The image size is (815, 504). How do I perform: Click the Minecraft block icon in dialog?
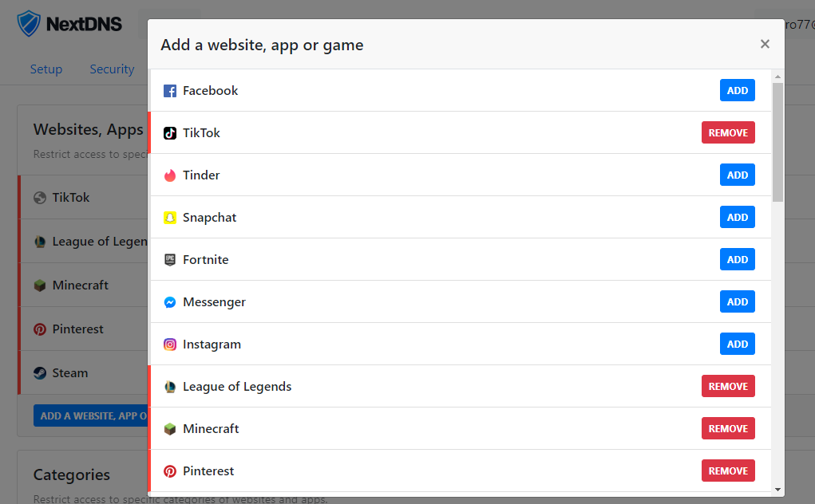[170, 429]
